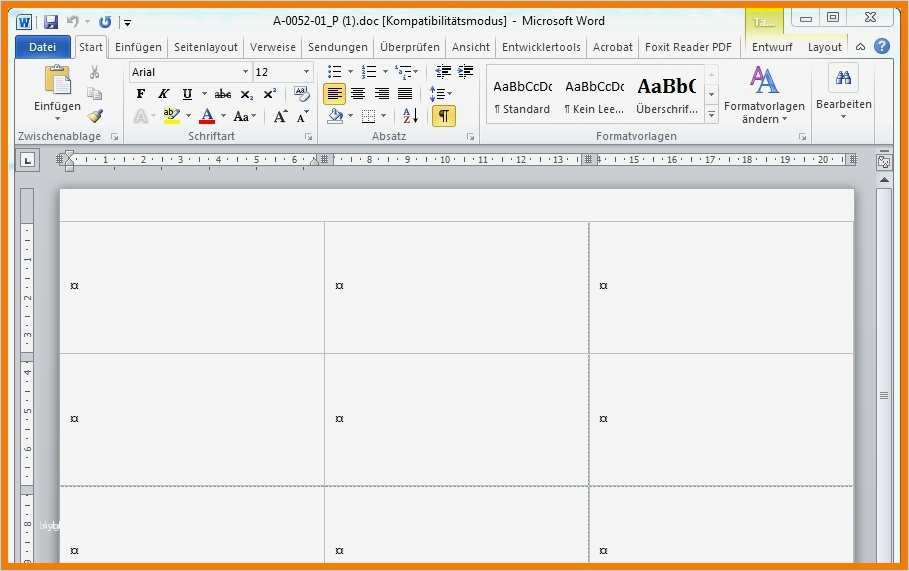Switch to the Einfügen ribbon tab
The image size is (909, 571).
point(138,47)
